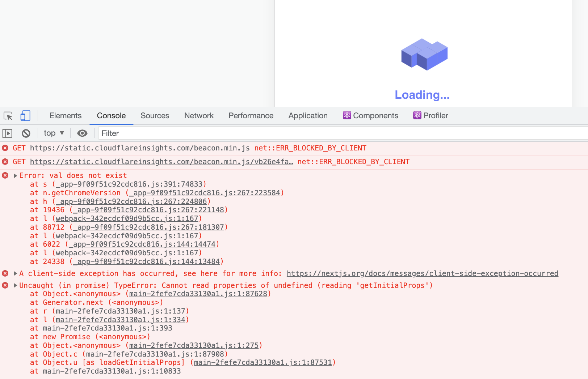Open the console sidebar icon
588x379 pixels.
point(7,133)
